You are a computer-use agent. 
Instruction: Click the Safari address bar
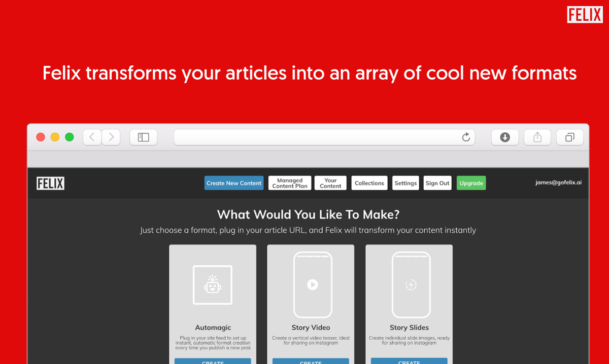(324, 137)
